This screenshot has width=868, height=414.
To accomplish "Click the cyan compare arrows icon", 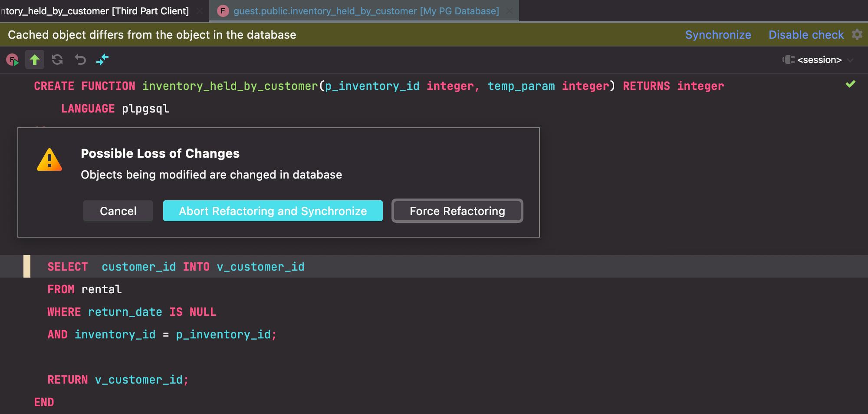I will pyautogui.click(x=102, y=60).
